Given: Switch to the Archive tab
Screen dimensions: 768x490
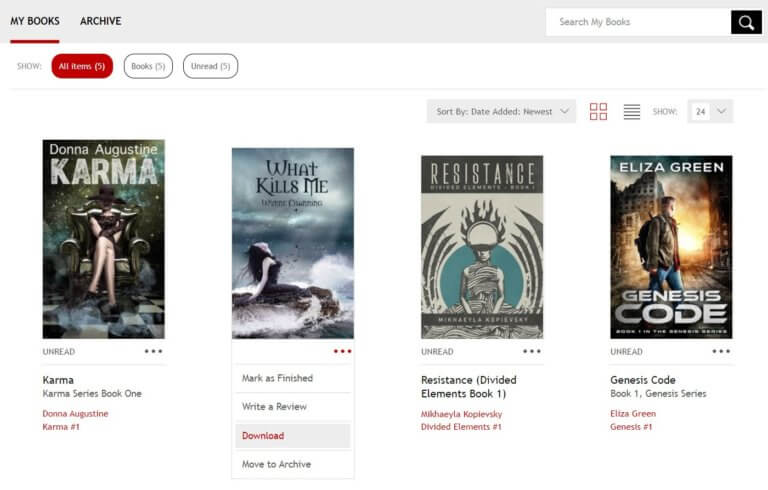Looking at the screenshot, I should [100, 21].
